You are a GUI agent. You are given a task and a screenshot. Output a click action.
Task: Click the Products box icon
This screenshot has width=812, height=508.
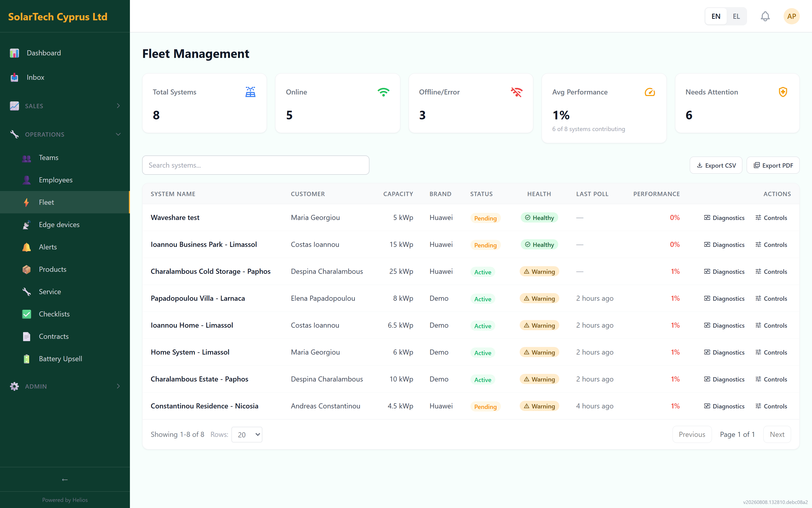pos(26,269)
